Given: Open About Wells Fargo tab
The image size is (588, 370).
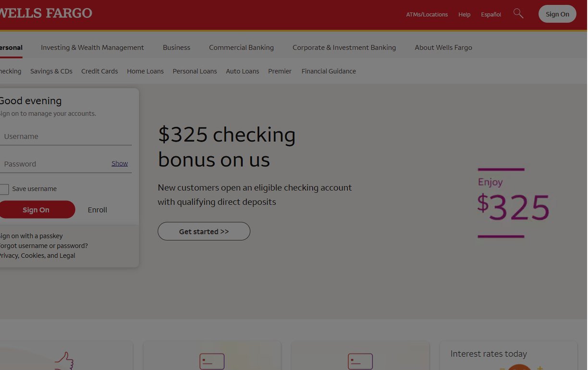Looking at the screenshot, I should (443, 48).
